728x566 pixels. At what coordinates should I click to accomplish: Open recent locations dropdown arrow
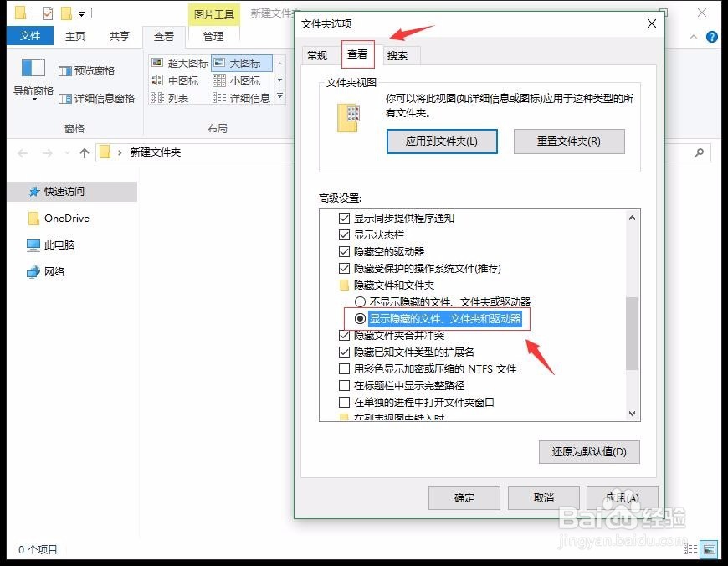[x=67, y=153]
